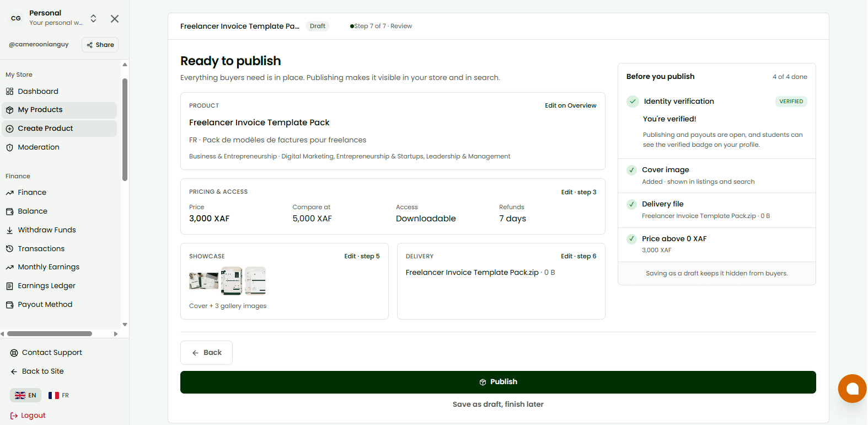Click the Transactions history icon
The image size is (868, 425).
[9, 249]
